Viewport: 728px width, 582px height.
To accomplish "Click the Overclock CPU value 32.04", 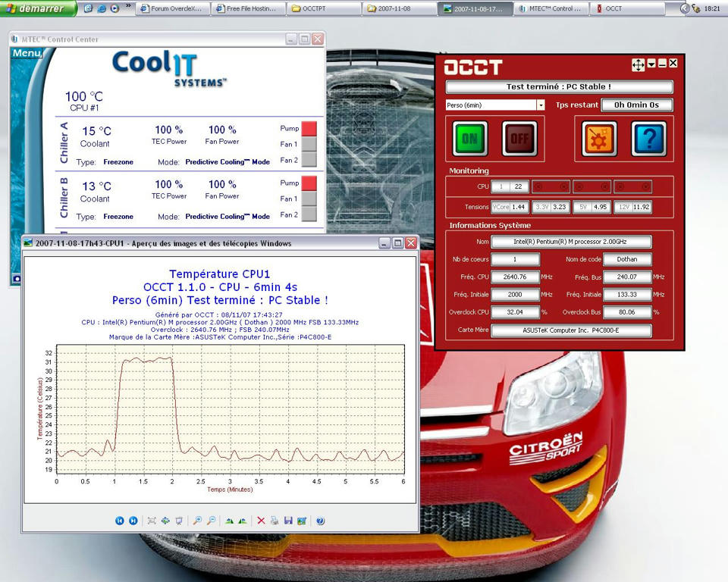I will point(515,312).
